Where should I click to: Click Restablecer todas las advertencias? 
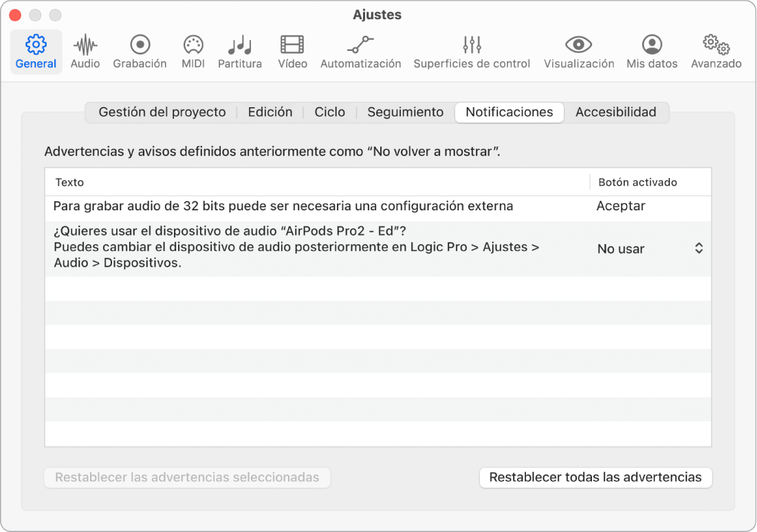coord(595,477)
